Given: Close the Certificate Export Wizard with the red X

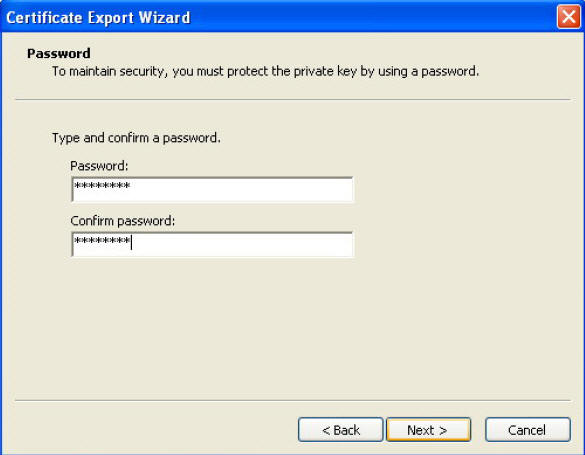Looking at the screenshot, I should pyautogui.click(x=569, y=17).
